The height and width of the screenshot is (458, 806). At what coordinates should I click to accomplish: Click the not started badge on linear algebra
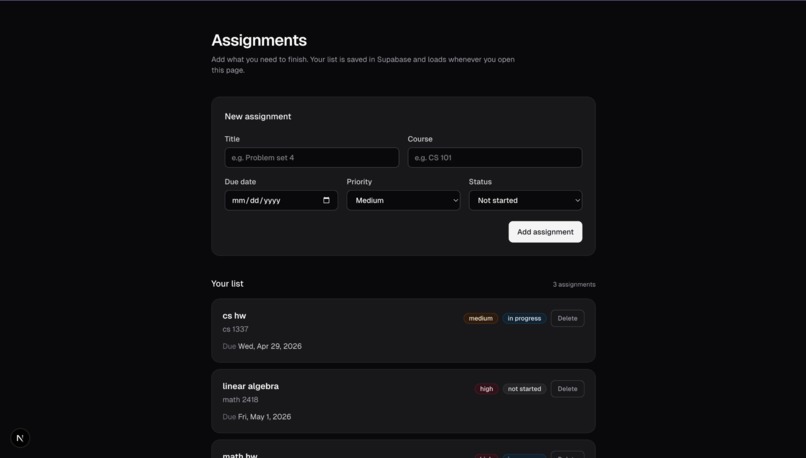524,389
